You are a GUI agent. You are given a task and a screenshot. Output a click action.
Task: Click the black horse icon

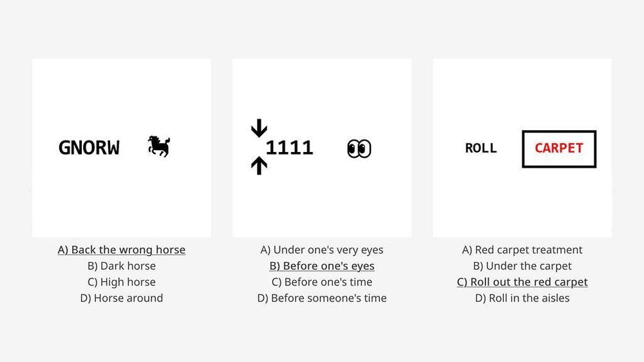(159, 146)
